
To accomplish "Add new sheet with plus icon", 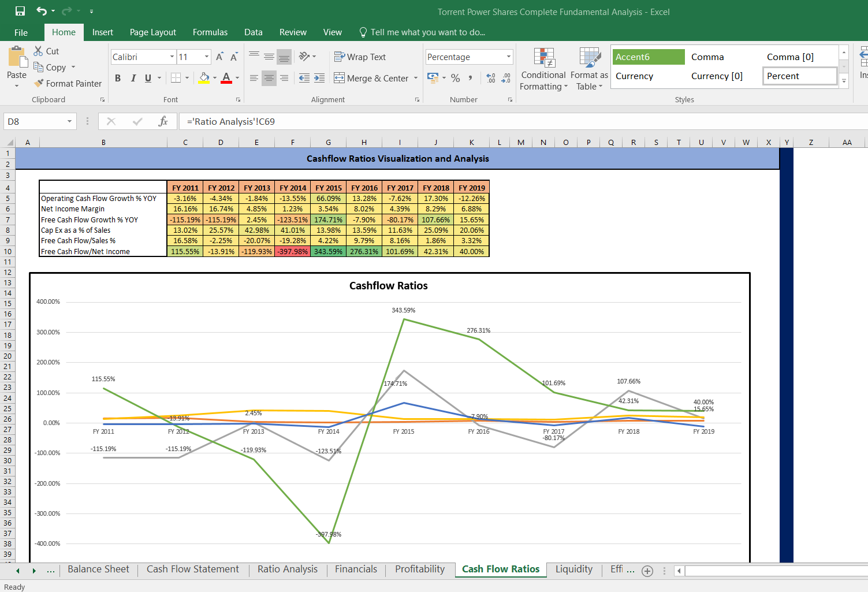I will point(647,571).
